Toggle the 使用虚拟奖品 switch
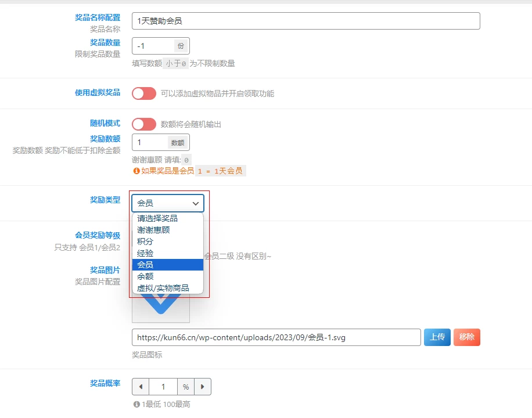The image size is (532, 418). [x=143, y=93]
